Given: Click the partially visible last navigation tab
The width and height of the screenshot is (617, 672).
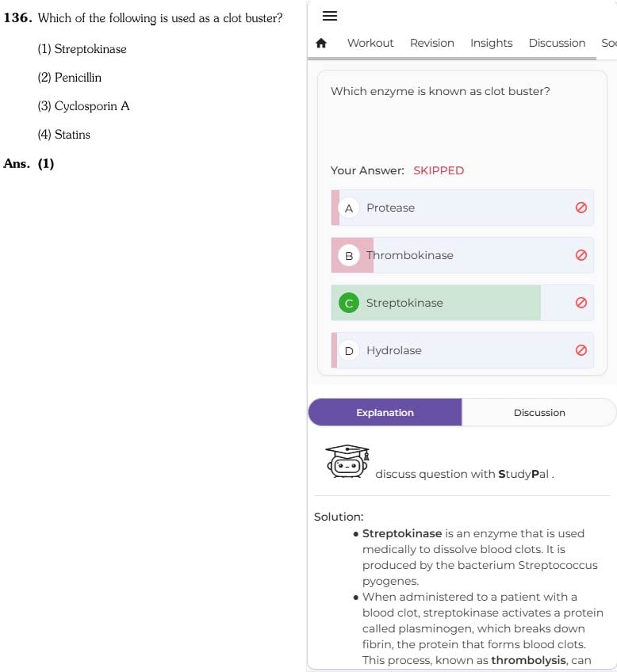Looking at the screenshot, I should [609, 43].
